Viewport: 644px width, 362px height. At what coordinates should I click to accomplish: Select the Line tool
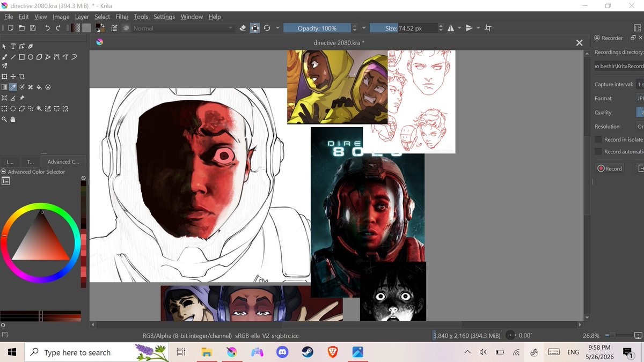coord(13,57)
